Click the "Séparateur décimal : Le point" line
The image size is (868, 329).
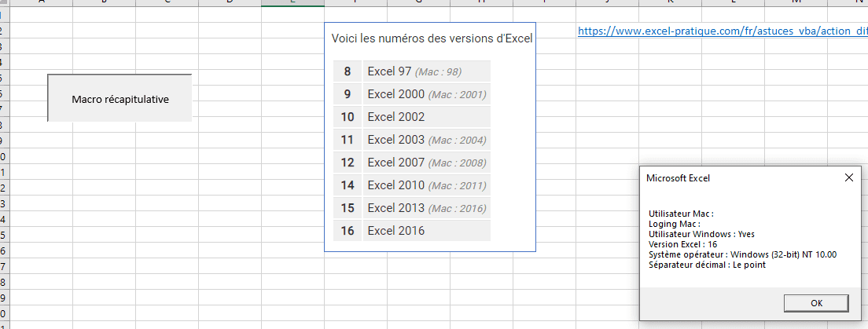[707, 265]
